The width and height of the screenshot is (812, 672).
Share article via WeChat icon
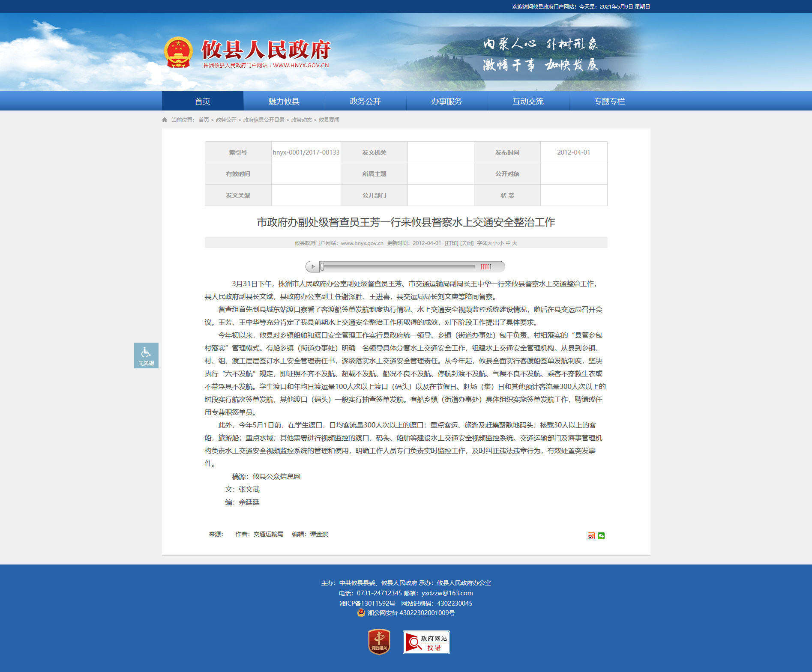pos(601,536)
